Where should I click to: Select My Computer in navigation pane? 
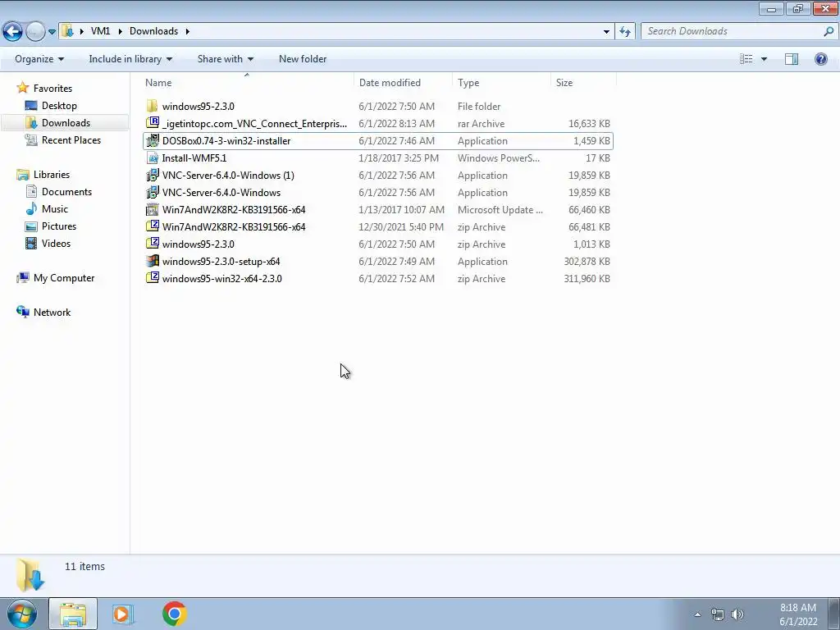tap(64, 277)
